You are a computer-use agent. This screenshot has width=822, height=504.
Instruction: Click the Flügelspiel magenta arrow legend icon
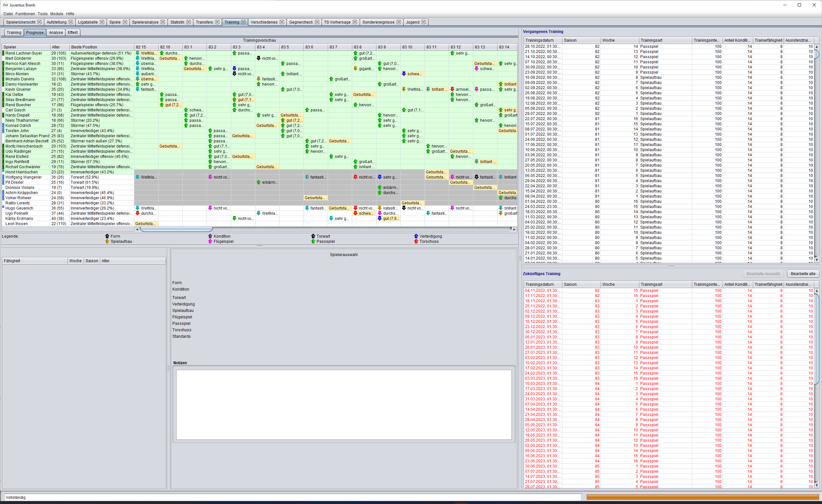[x=210, y=242]
